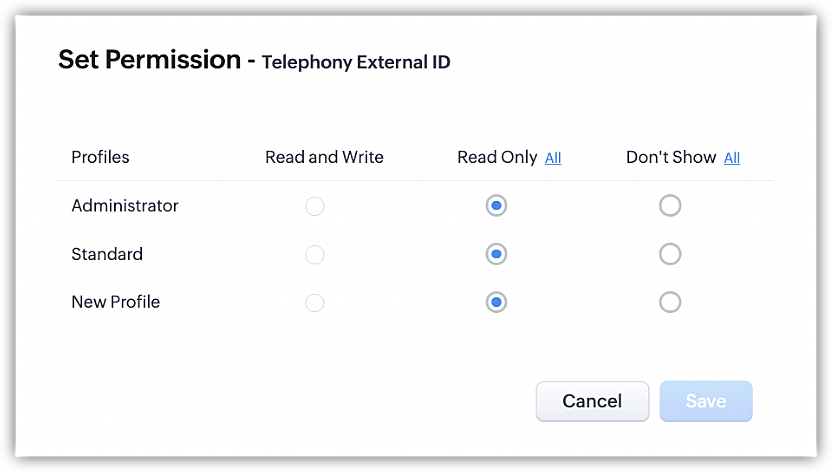Choose Don't Show for Administrator profile
Image resolution: width=832 pixels, height=472 pixels.
tap(670, 206)
